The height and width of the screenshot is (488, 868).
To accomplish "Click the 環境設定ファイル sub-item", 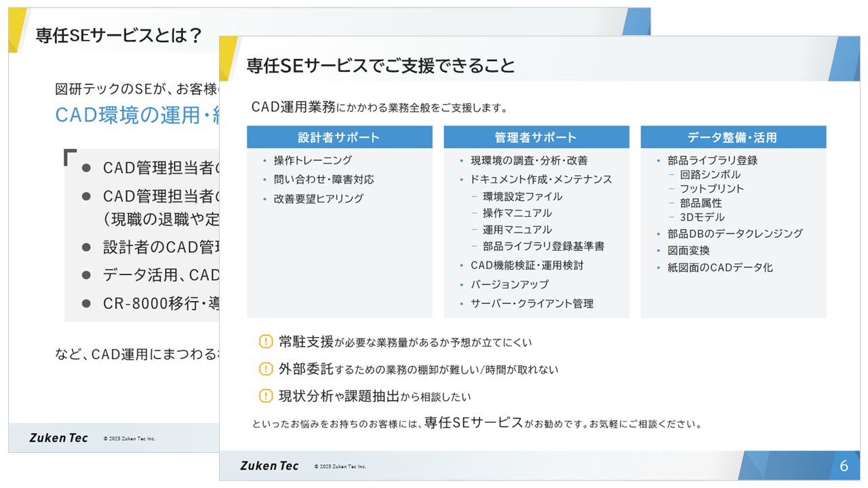I will click(x=522, y=197).
